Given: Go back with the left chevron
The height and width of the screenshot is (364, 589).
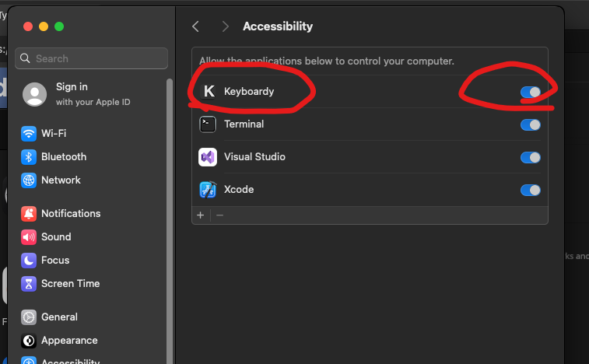Looking at the screenshot, I should 195,26.
